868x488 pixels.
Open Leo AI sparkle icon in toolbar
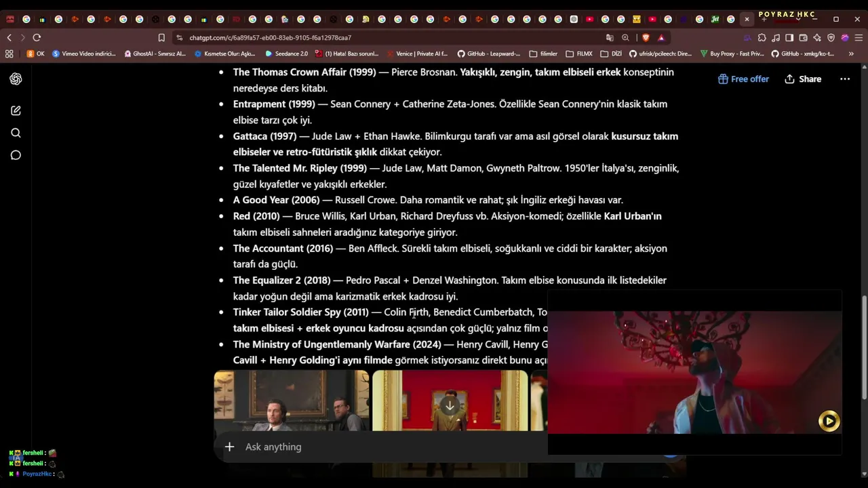click(817, 38)
